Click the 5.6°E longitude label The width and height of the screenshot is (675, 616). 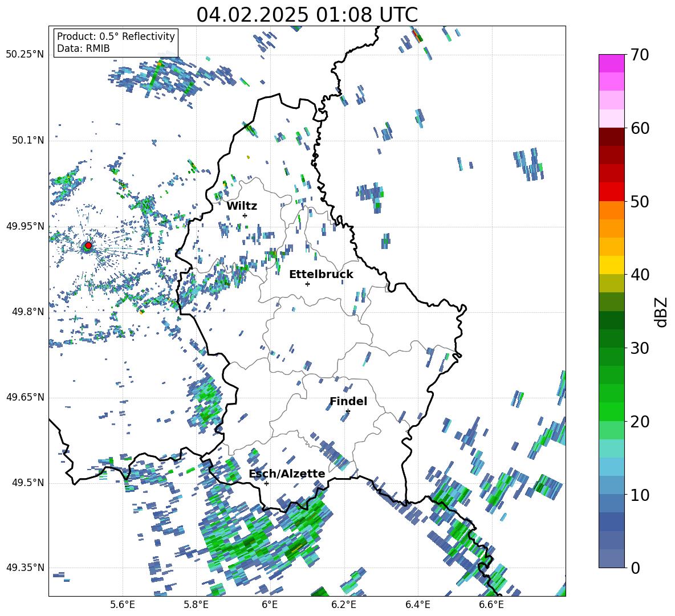pyautogui.click(x=123, y=605)
